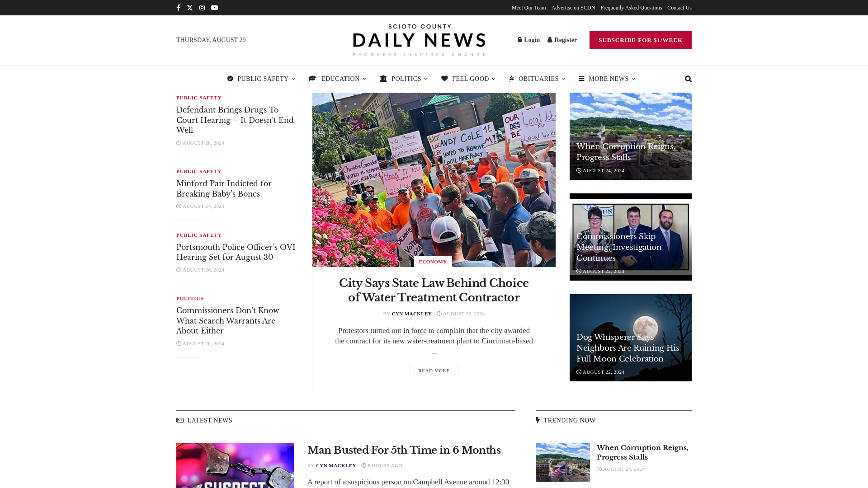Click the Public Safety checkmark icon

tap(230, 79)
